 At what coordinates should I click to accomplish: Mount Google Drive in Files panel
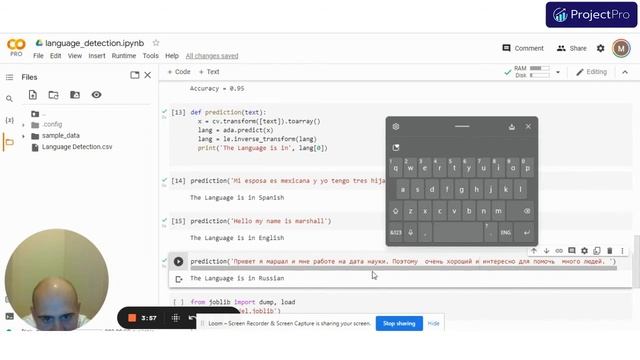tap(75, 95)
